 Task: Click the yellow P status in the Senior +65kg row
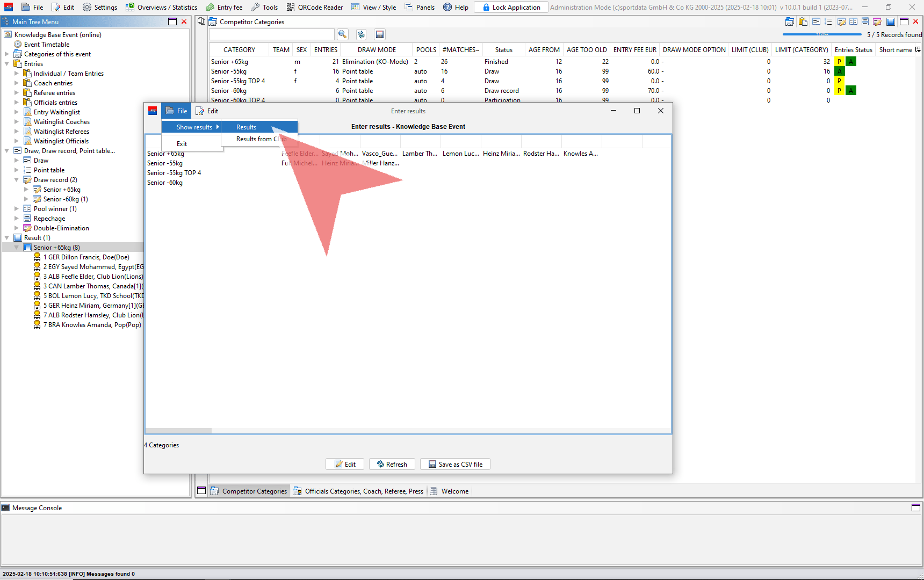coord(839,62)
